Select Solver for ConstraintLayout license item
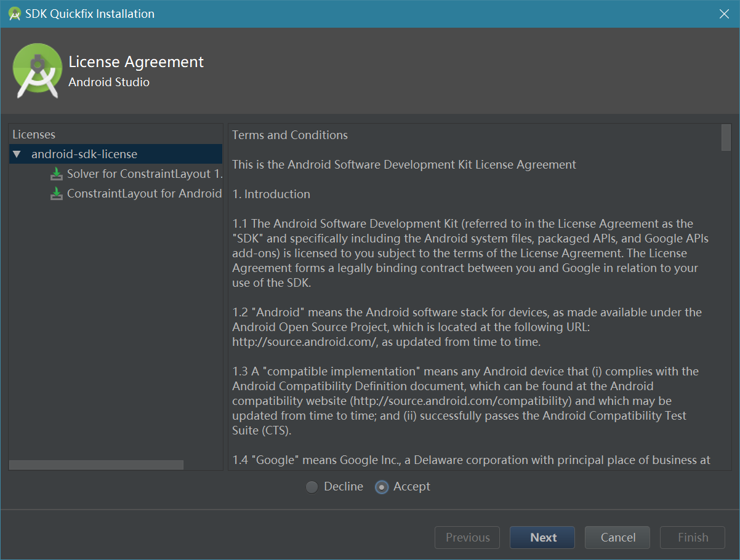 pyautogui.click(x=144, y=174)
